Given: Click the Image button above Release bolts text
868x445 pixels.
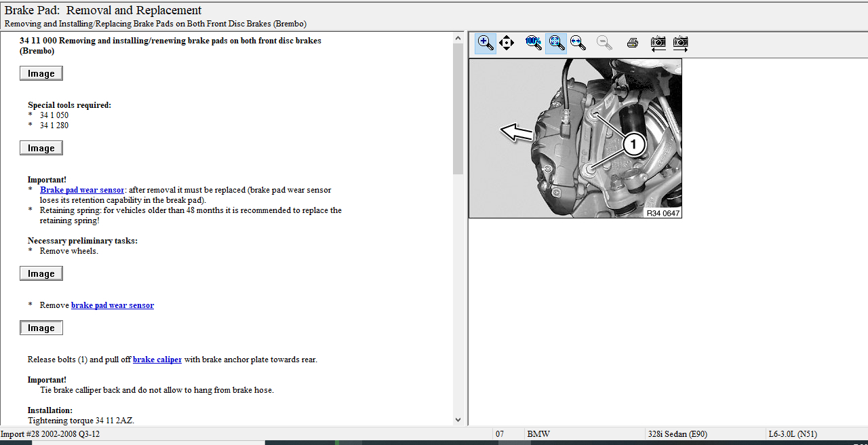Looking at the screenshot, I should tap(41, 328).
